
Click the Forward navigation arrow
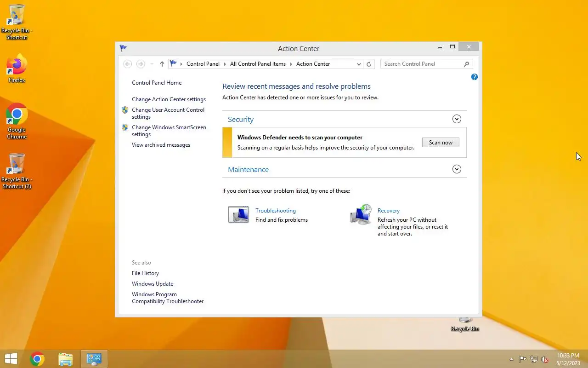[x=141, y=64]
